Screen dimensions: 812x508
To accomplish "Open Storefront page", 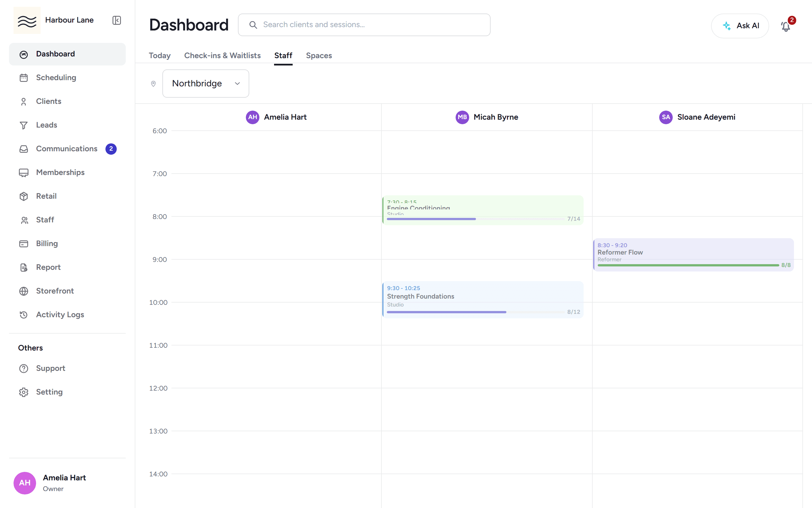I will [x=67, y=291].
